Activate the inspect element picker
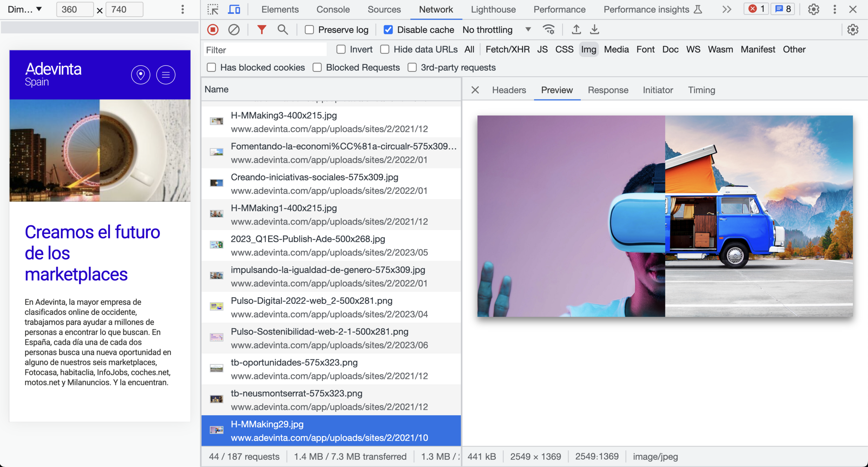Viewport: 868px width, 467px height. 213,9
